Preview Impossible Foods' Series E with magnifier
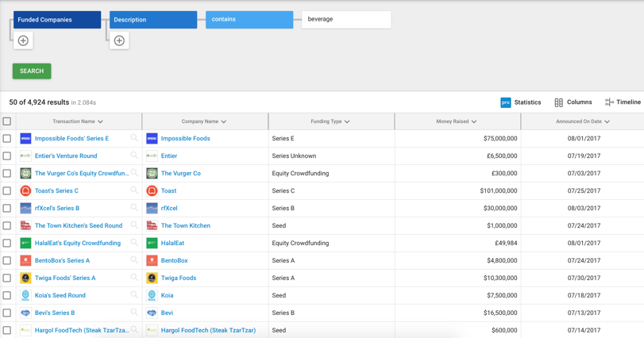 (x=134, y=138)
